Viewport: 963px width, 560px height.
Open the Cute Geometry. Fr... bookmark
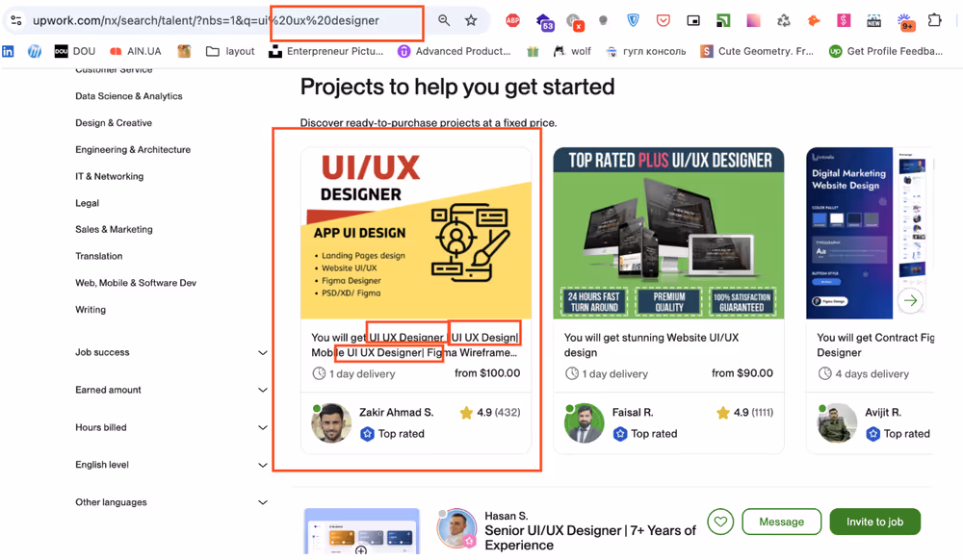[x=757, y=52]
